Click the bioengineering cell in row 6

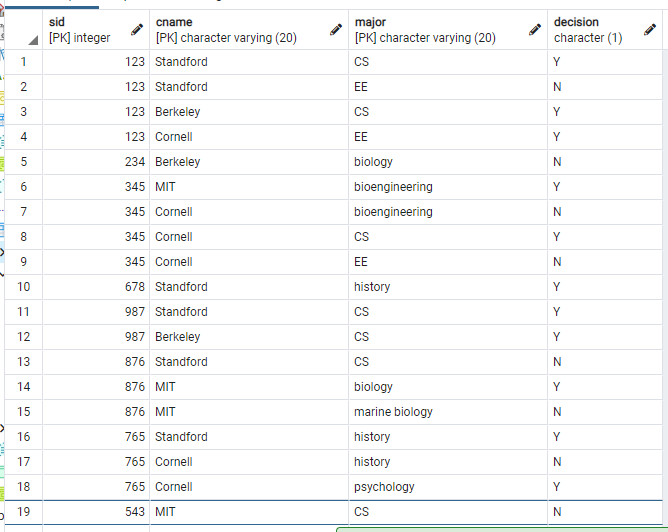click(x=448, y=187)
